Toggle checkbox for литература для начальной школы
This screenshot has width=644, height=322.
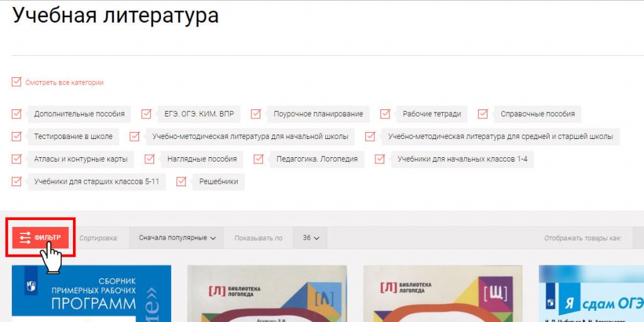[135, 136]
